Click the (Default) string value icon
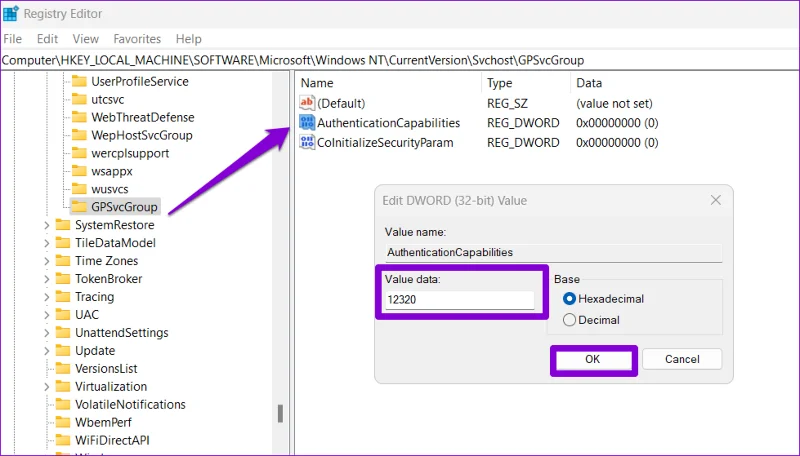 pyautogui.click(x=307, y=103)
